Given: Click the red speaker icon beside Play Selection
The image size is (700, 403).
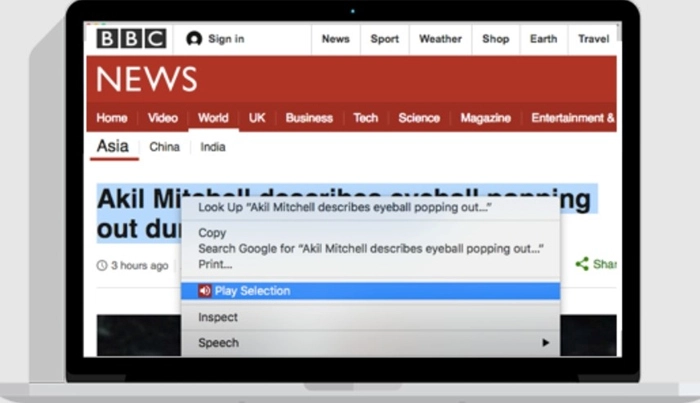Looking at the screenshot, I should [204, 291].
